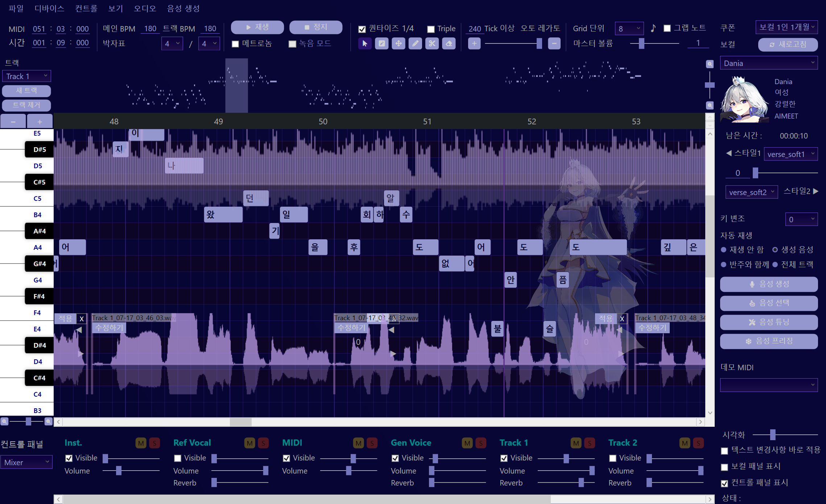Open the 키 변조 dropdown
This screenshot has width=826, height=504.
[x=801, y=219]
